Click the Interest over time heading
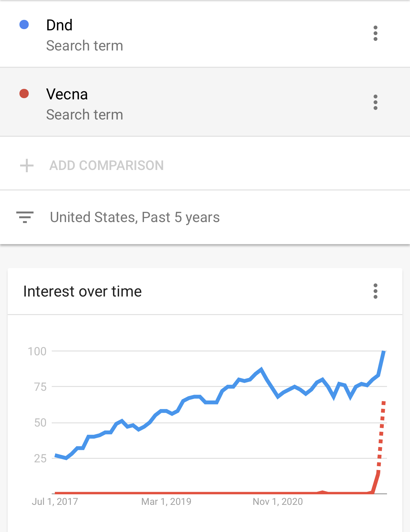 (x=82, y=291)
